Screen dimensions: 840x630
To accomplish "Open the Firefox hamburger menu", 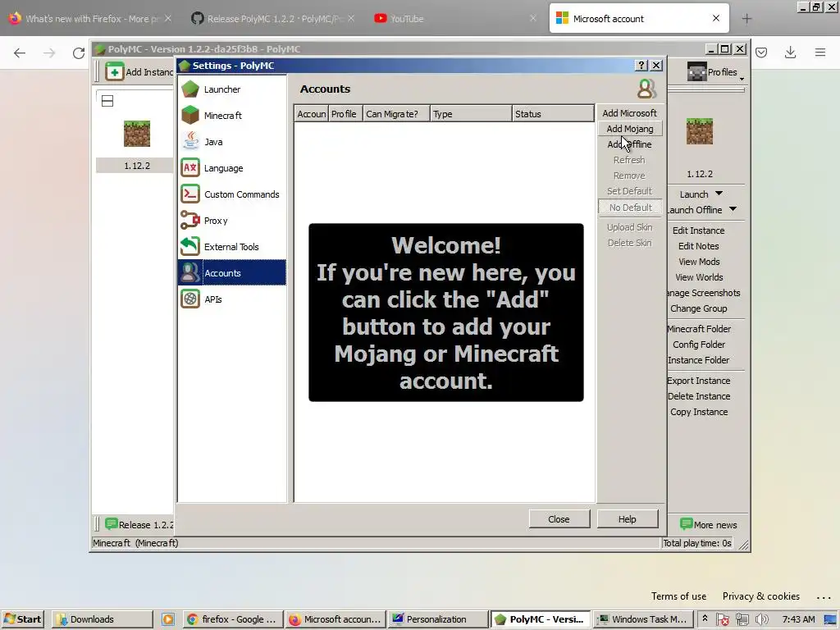I will pos(820,52).
